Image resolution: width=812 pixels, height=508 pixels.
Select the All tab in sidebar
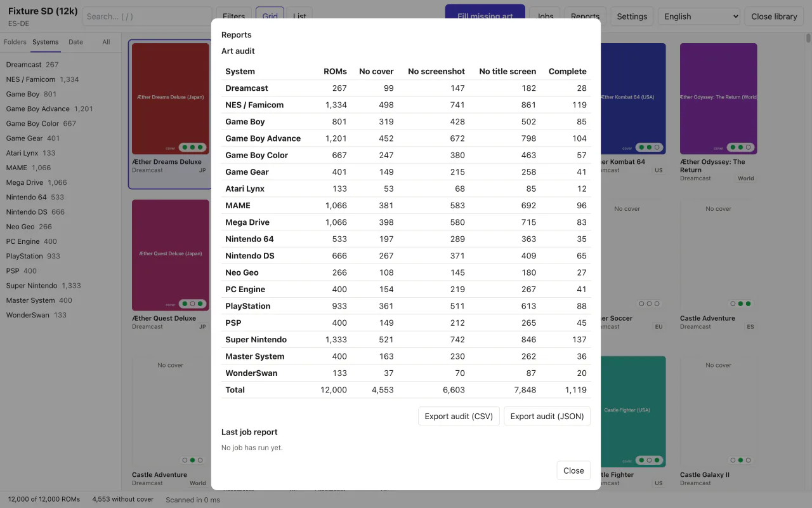click(x=106, y=42)
